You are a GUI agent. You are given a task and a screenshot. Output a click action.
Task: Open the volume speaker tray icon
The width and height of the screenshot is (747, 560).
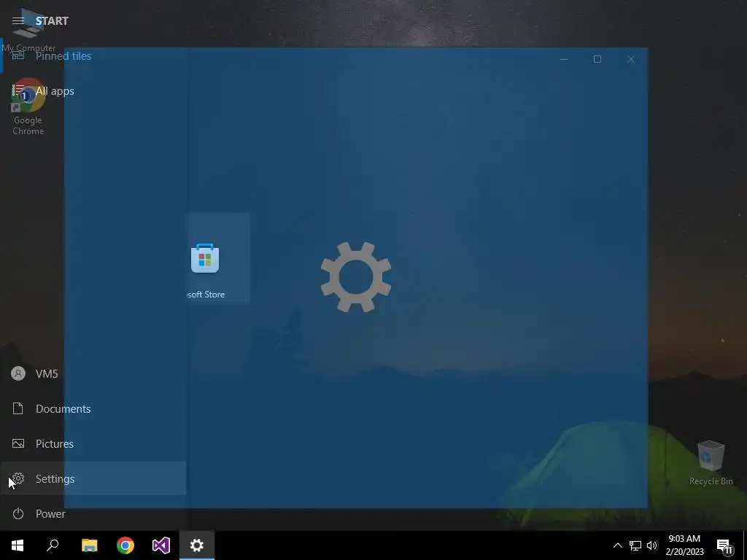click(x=652, y=545)
